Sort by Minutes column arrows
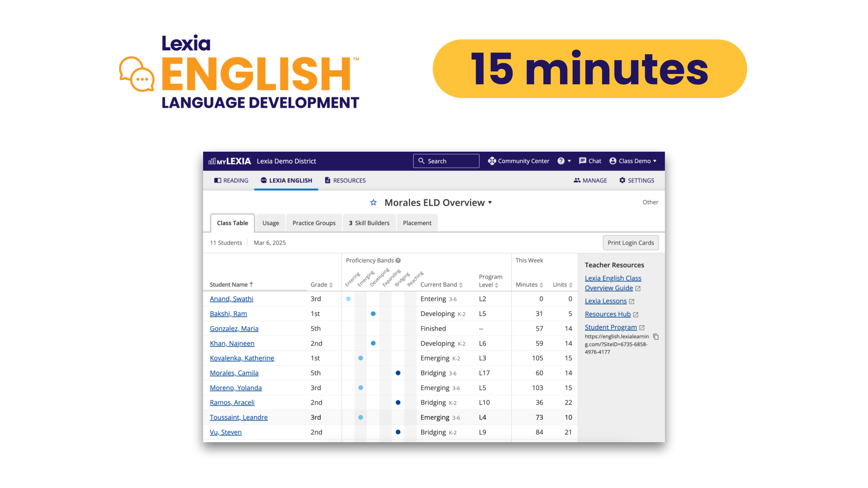The image size is (868, 488). point(541,285)
